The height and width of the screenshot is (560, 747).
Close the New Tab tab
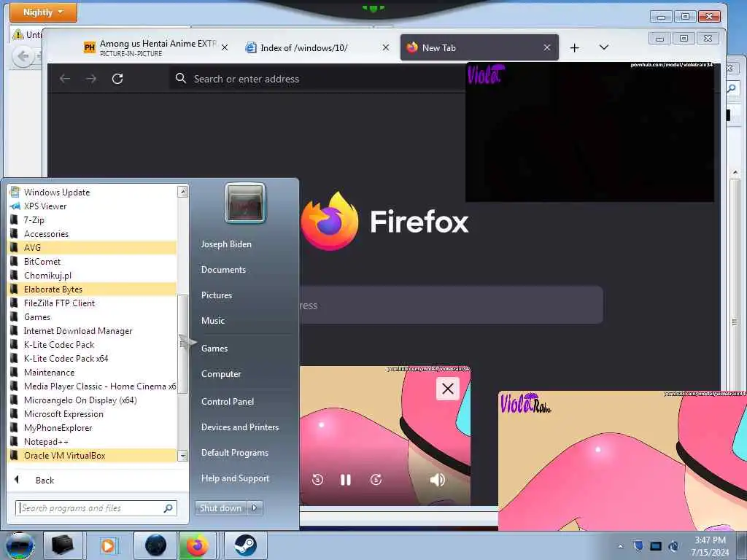[x=547, y=47]
